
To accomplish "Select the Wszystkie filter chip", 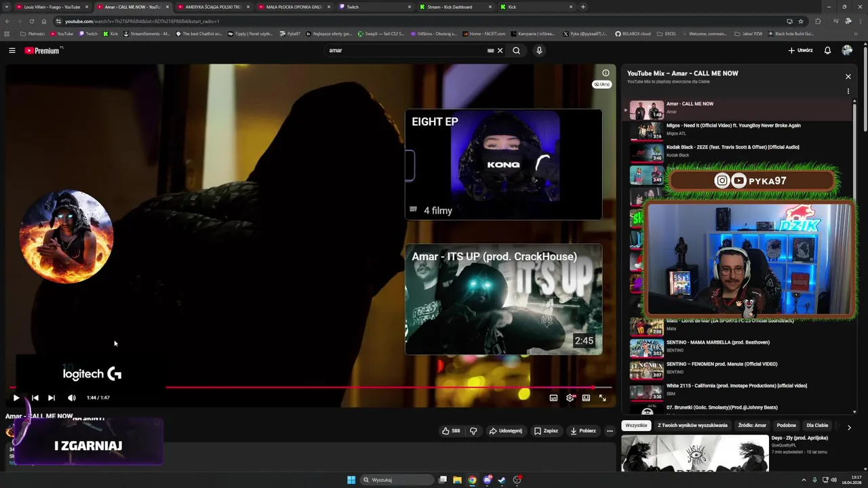I will 636,425.
